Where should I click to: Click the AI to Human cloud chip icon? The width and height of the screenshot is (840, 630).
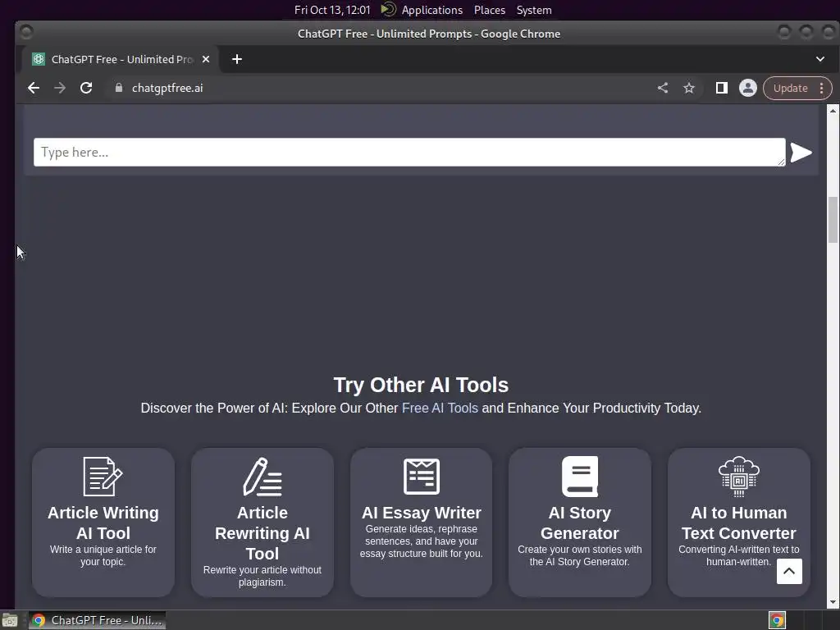(x=739, y=477)
